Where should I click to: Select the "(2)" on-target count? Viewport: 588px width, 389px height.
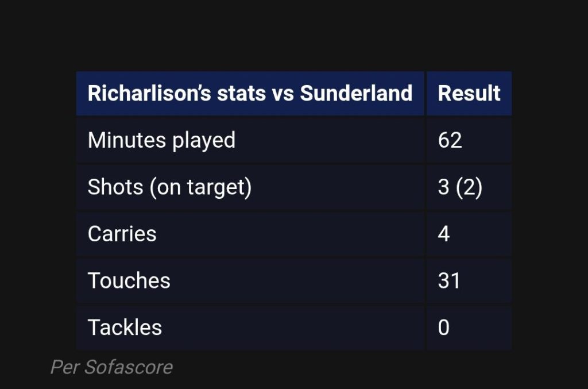469,187
